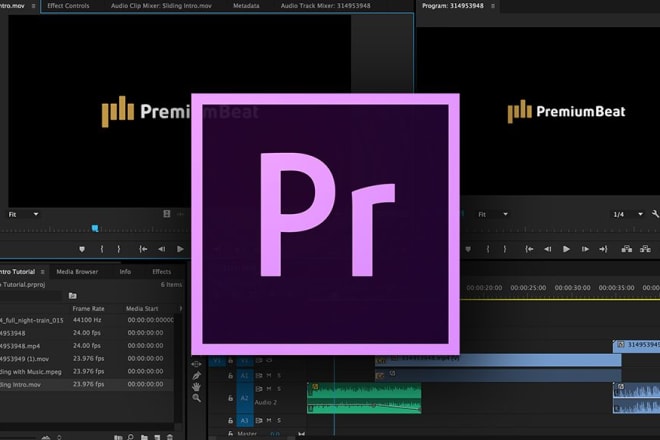The height and width of the screenshot is (440, 660).
Task: Click the filmstrip drag-video icon in Source monitor
Action: 167,214
